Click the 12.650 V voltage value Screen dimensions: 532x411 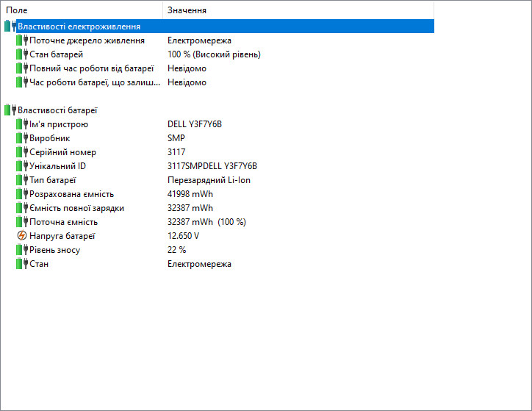[x=183, y=236]
